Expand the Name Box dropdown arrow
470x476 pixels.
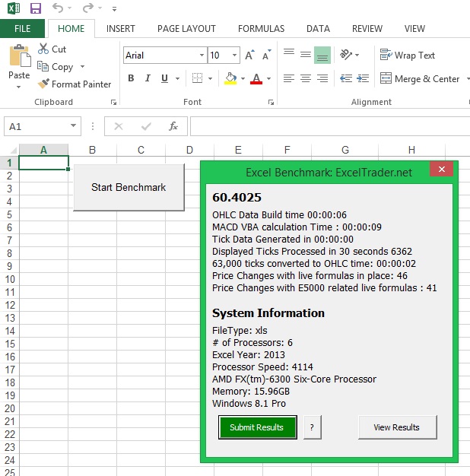[x=73, y=125]
